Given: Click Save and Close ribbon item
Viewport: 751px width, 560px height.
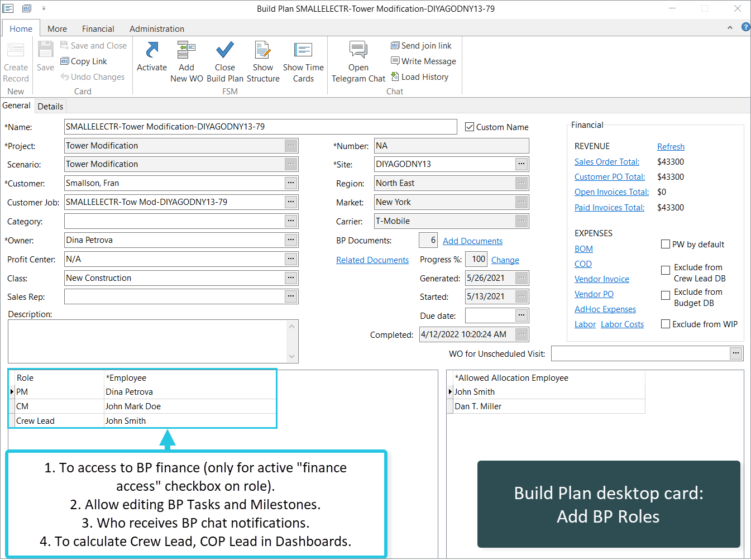Looking at the screenshot, I should 93,46.
